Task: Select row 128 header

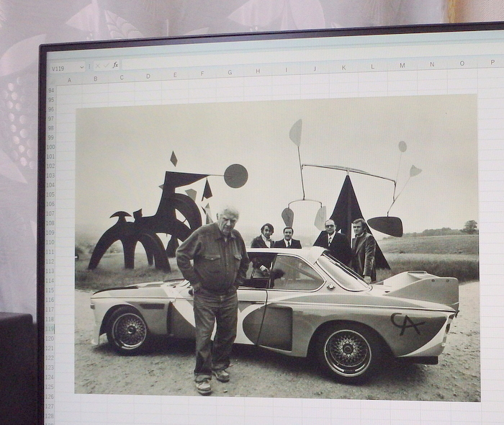Action: 49,416
